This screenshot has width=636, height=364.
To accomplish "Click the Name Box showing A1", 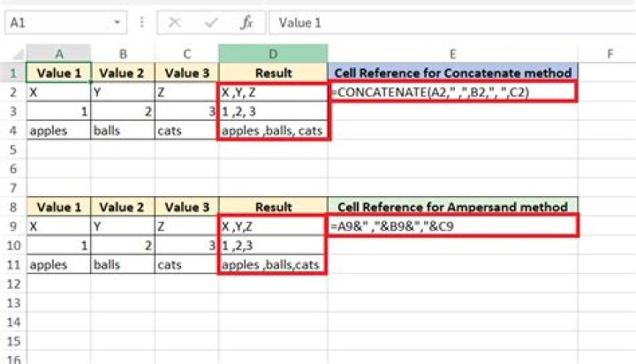I will pyautogui.click(x=65, y=23).
